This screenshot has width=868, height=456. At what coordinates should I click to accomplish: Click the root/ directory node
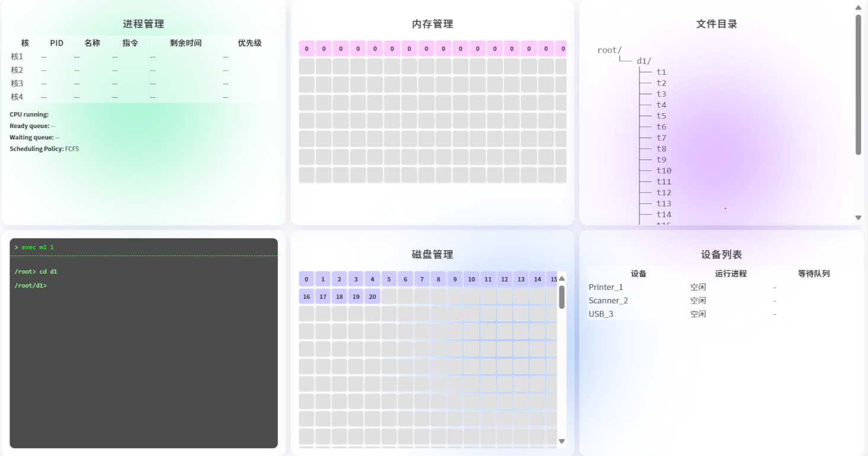pyautogui.click(x=610, y=50)
